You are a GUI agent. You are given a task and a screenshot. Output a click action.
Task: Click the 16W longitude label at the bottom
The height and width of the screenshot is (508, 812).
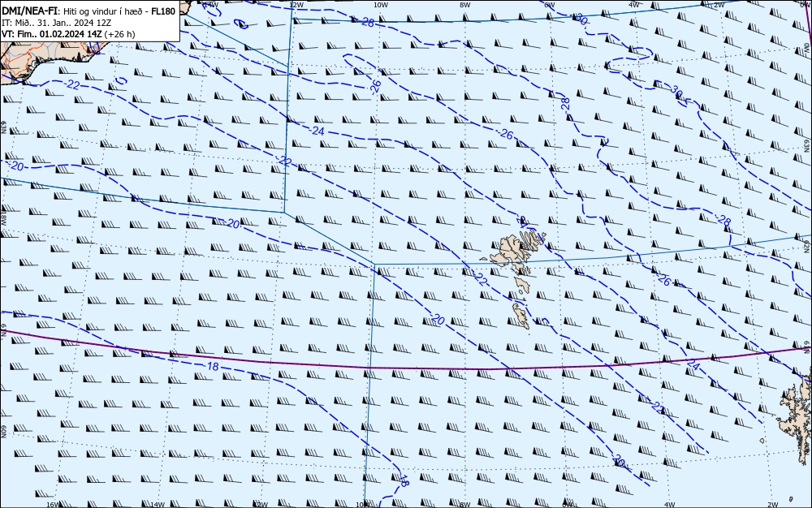click(52, 505)
